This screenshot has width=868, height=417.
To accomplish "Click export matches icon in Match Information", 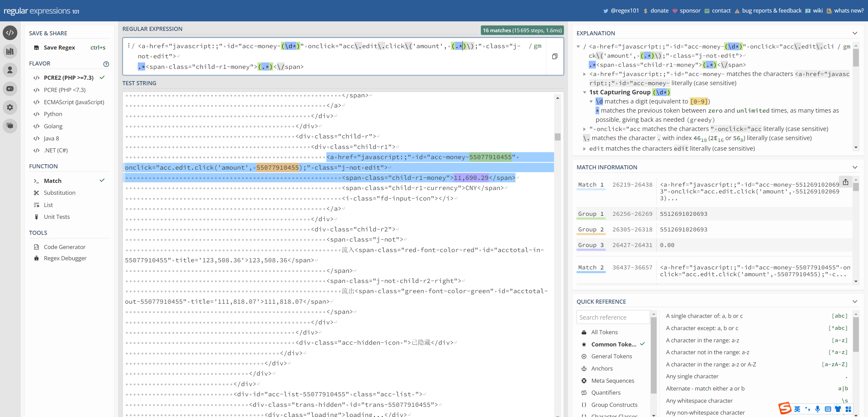I will pos(845,182).
